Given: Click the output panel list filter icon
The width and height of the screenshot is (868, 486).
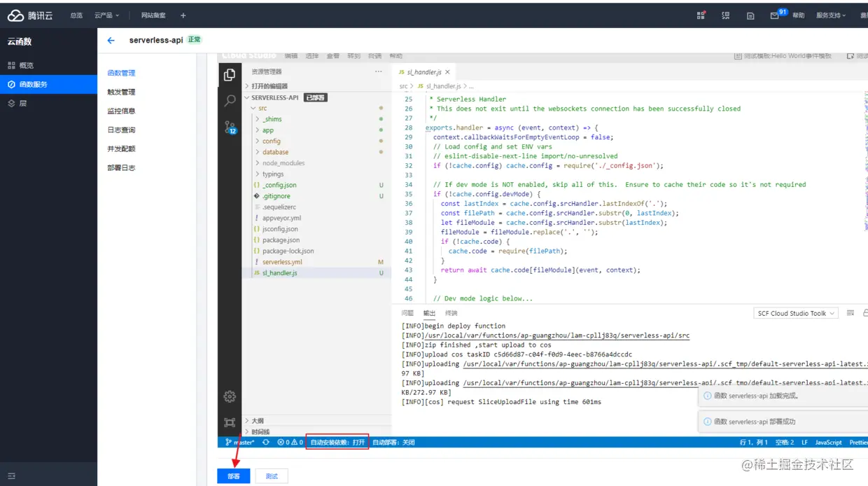Looking at the screenshot, I should (x=850, y=313).
